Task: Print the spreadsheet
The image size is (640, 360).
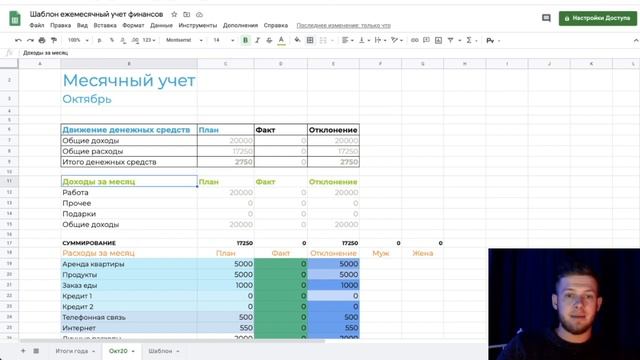Action: (x=42, y=40)
